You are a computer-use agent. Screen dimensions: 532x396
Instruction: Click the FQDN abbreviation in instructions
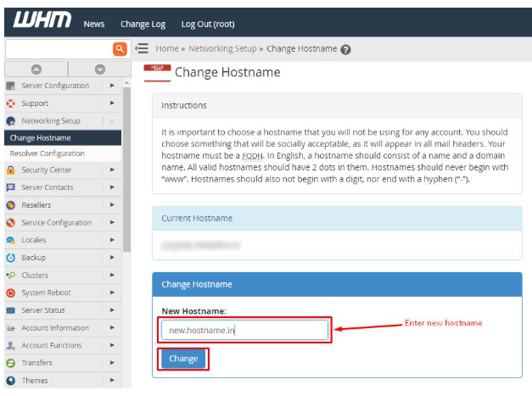coord(253,156)
